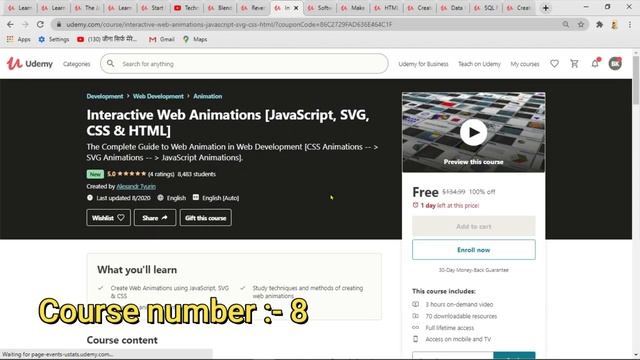
Task: Go to Animation breadcrumb
Action: pos(207,96)
